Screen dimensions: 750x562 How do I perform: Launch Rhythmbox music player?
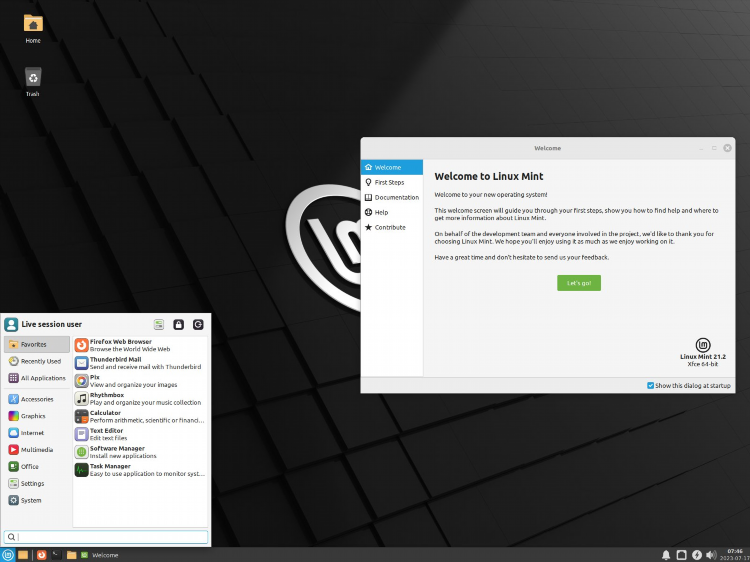click(140, 398)
